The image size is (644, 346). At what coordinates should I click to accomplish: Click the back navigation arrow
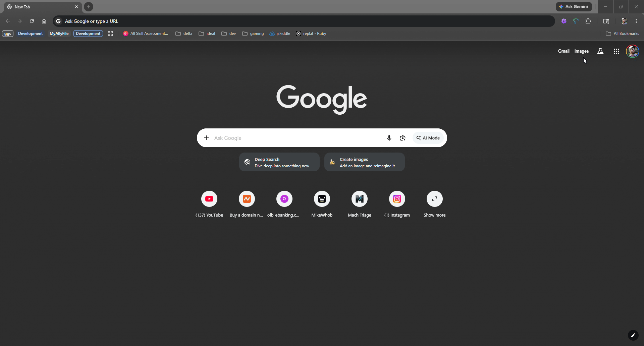pyautogui.click(x=8, y=21)
